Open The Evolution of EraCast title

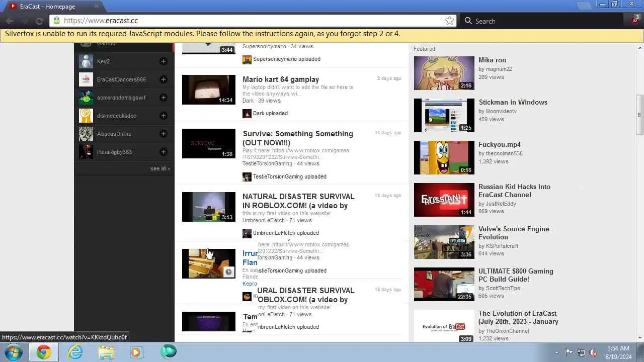(518, 317)
